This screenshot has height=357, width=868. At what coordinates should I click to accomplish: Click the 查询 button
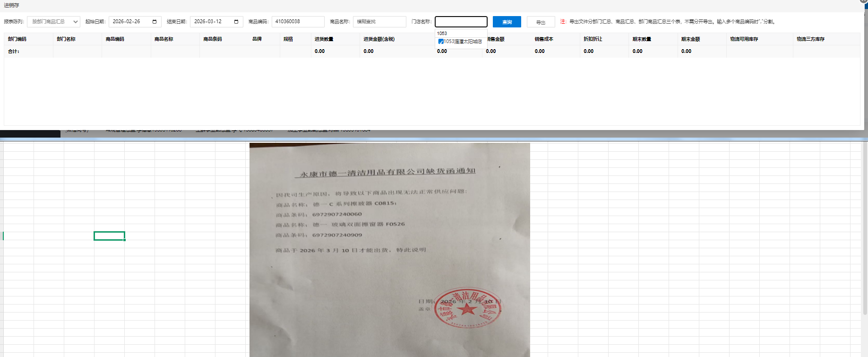[507, 22]
